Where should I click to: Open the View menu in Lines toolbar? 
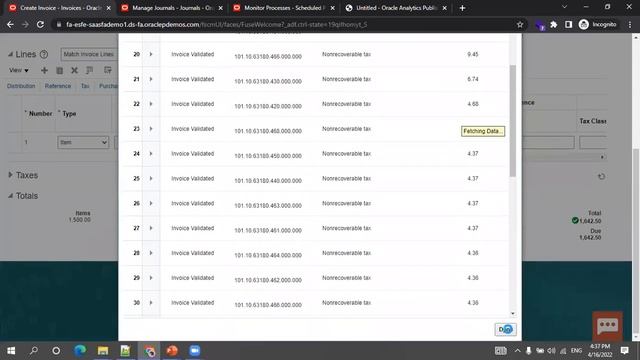(19, 70)
